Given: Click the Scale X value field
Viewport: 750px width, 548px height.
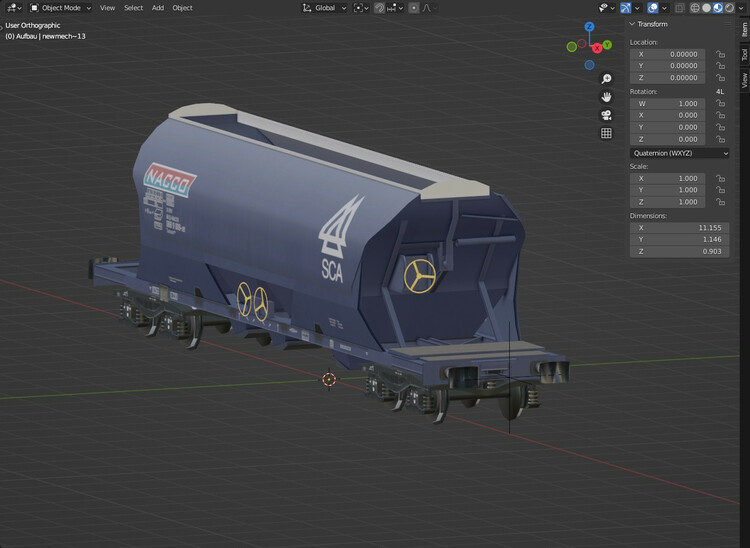Looking at the screenshot, I should click(x=667, y=178).
